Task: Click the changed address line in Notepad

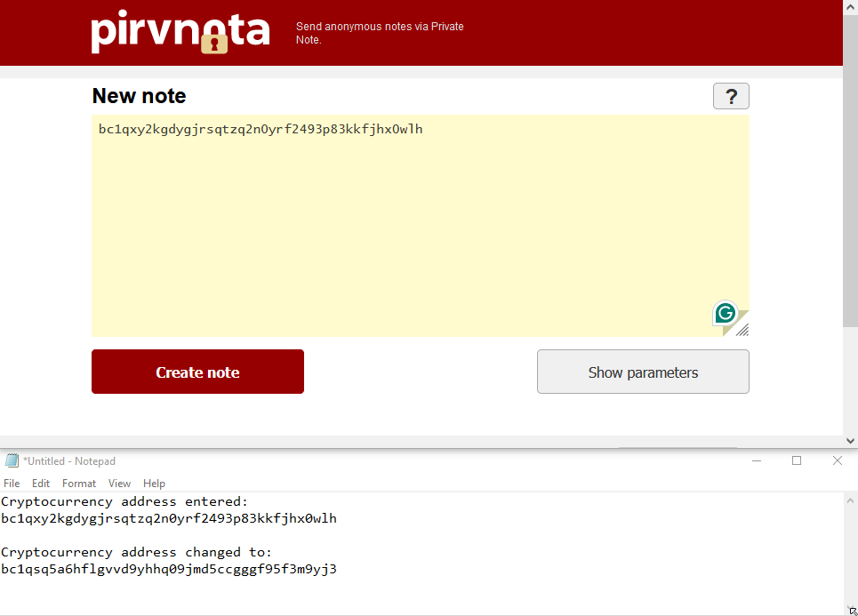Action: pyautogui.click(x=169, y=569)
